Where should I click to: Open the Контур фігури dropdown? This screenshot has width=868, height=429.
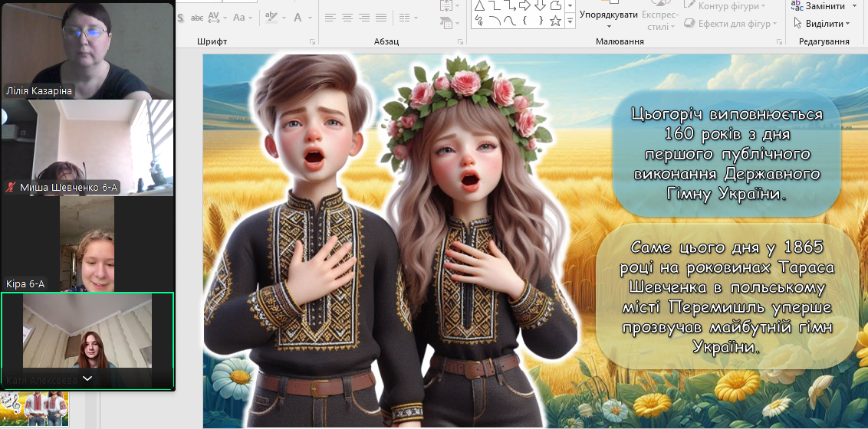(724, 6)
